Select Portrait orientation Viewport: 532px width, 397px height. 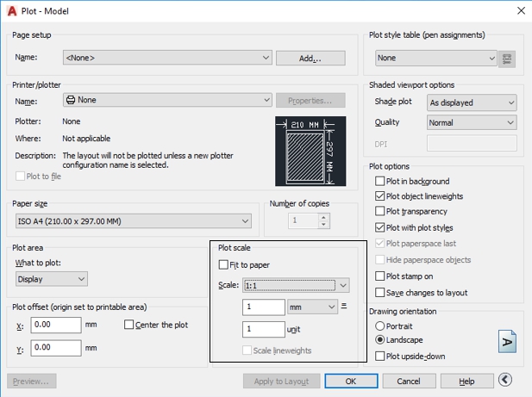380,326
